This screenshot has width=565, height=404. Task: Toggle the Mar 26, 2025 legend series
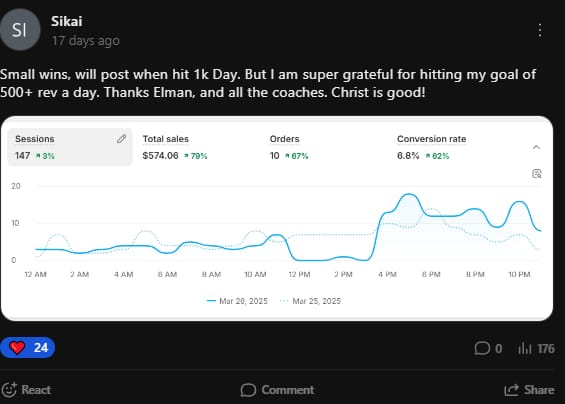(237, 301)
